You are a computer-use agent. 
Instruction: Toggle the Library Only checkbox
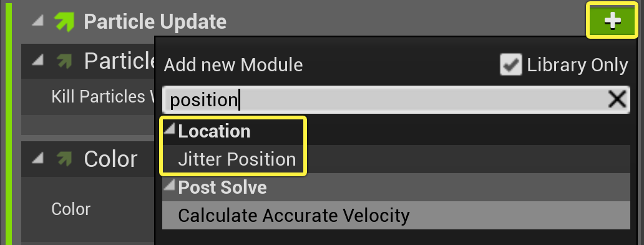pos(511,65)
